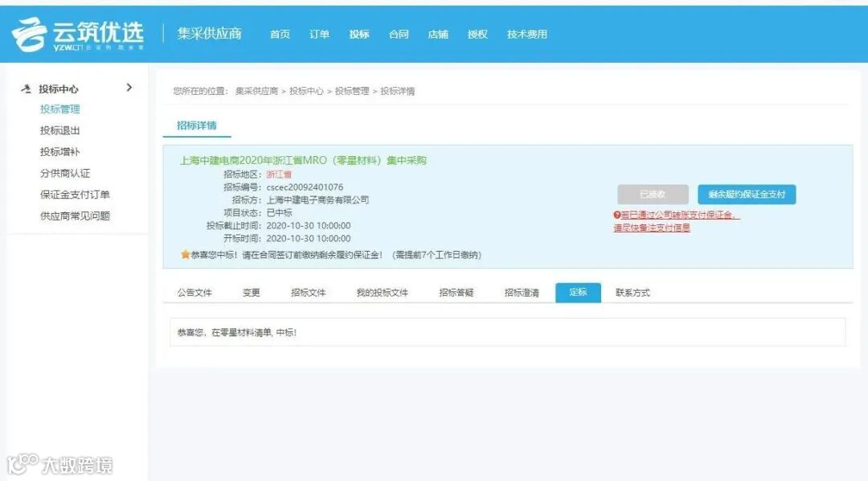The image size is (868, 481).
Task: Select 投标增补 in sidebar
Action: pos(59,152)
